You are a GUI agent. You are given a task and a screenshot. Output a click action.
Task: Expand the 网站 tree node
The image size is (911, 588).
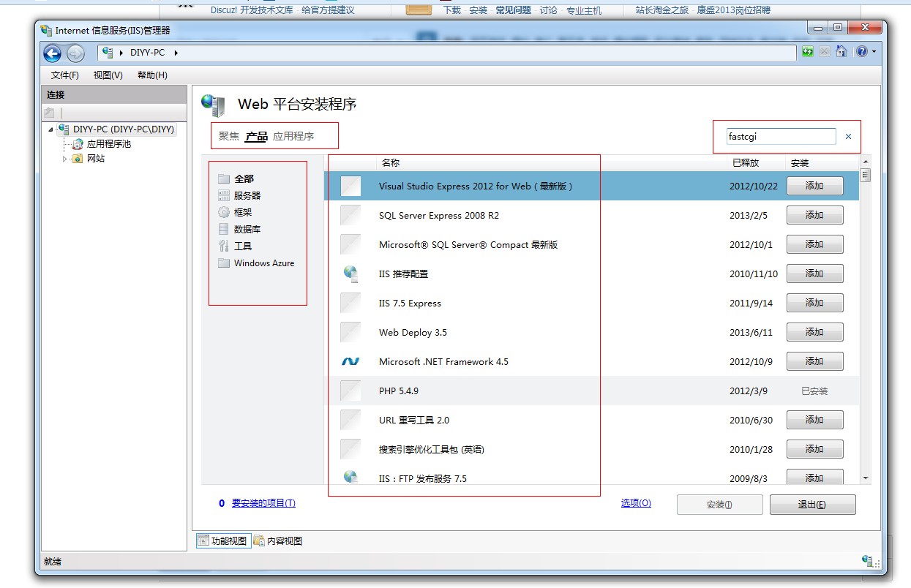tap(64, 158)
